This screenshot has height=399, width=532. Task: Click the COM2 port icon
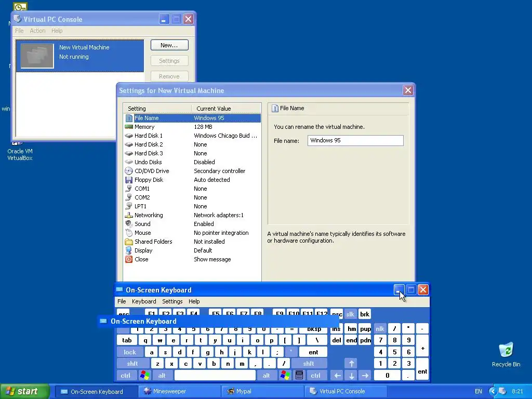click(129, 197)
